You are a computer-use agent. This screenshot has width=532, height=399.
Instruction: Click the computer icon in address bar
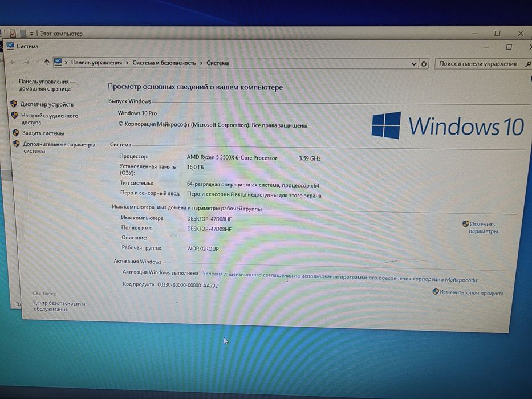(58, 62)
